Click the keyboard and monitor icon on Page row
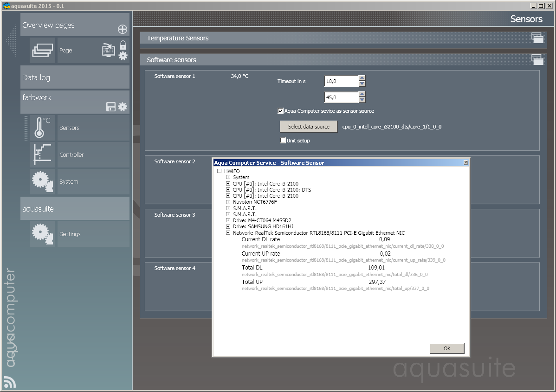Screen dimensions: 556x392 coord(109,50)
